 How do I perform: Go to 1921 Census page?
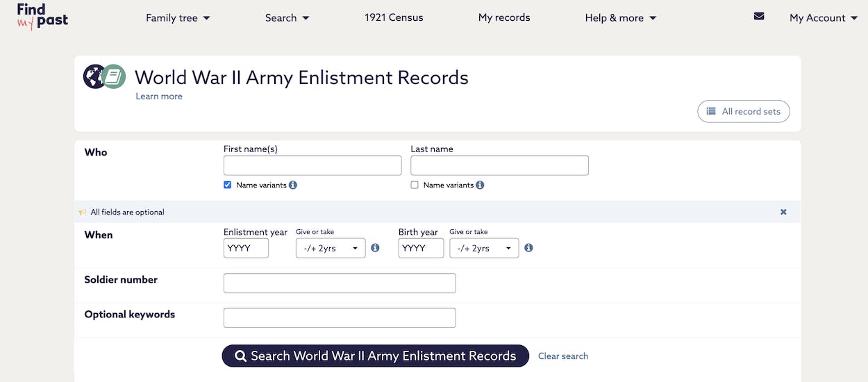pos(394,17)
